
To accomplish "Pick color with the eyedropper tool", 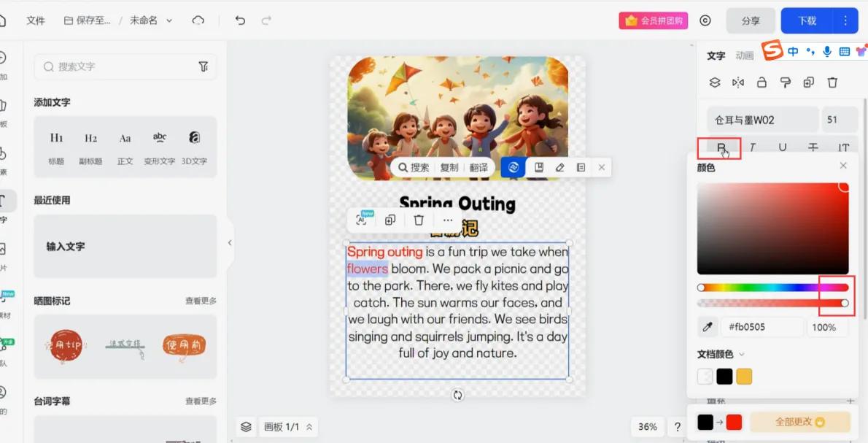I will coord(707,328).
